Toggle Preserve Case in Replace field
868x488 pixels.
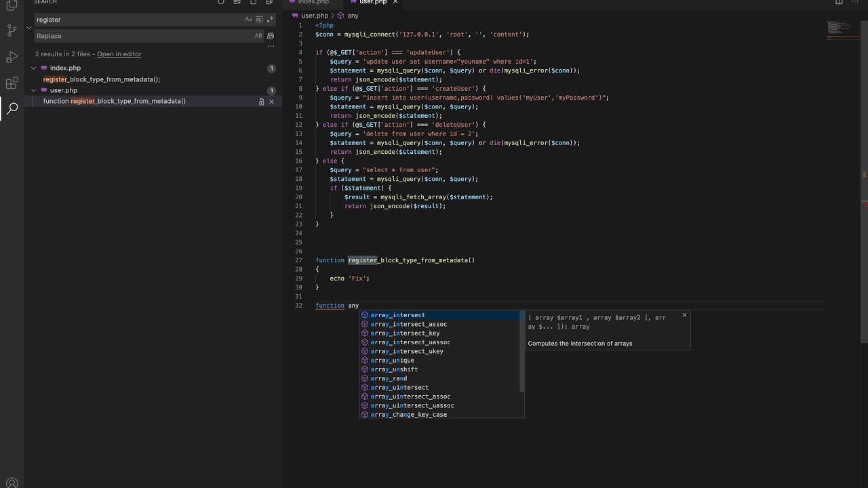(x=258, y=36)
